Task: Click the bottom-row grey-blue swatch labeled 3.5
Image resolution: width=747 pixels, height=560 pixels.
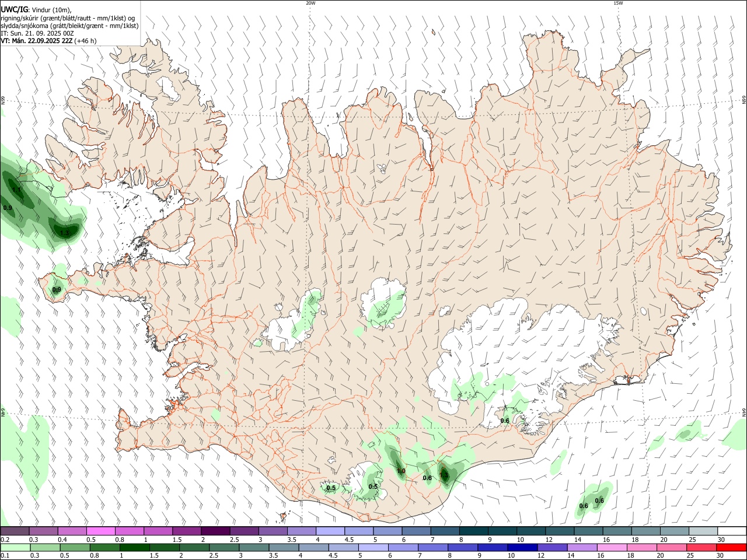Action: (x=284, y=547)
